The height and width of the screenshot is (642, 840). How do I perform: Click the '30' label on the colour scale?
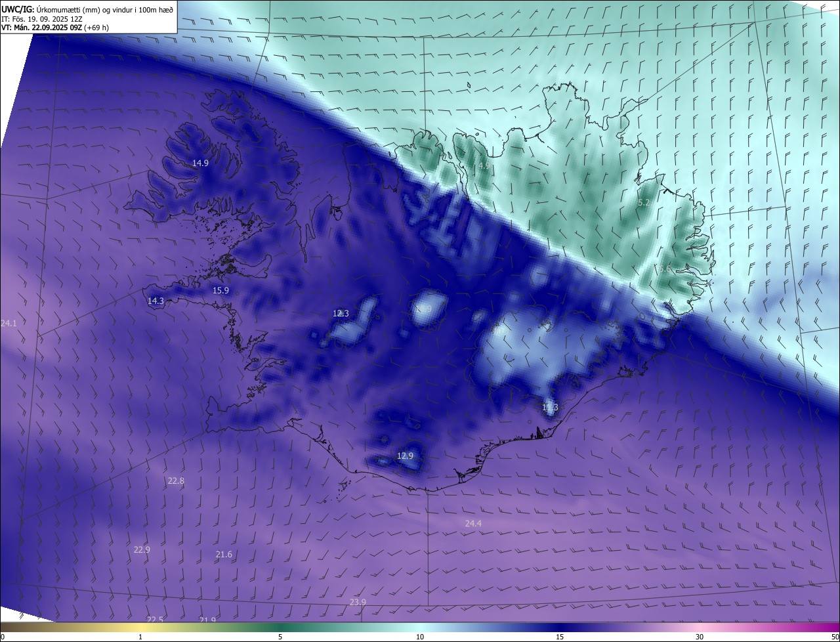tap(700, 637)
